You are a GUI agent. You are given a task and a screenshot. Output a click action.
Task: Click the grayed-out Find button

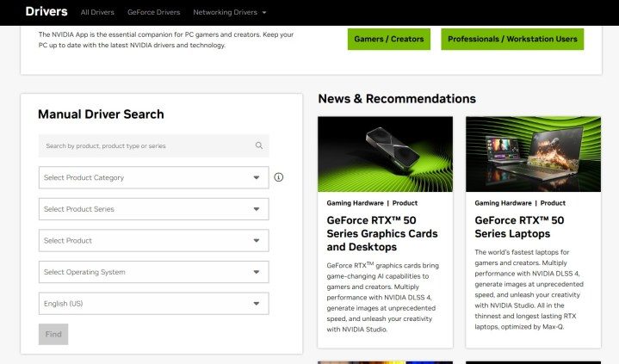53,335
